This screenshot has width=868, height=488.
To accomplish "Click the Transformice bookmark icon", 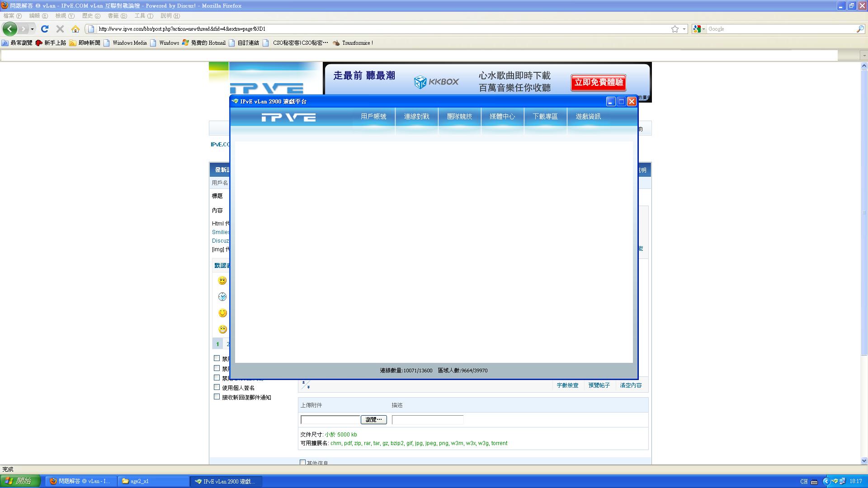I will (336, 43).
